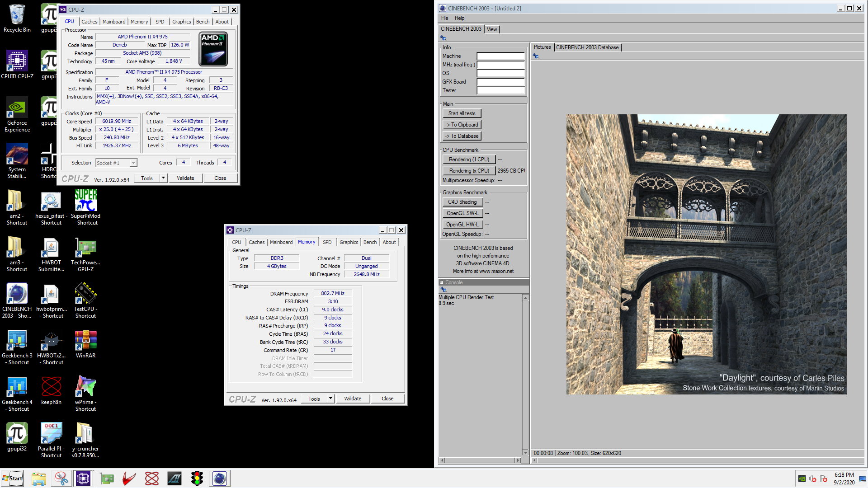Open the hexus_pifast shortcut on the desktop
Screen dimensions: 868x488
click(51, 207)
